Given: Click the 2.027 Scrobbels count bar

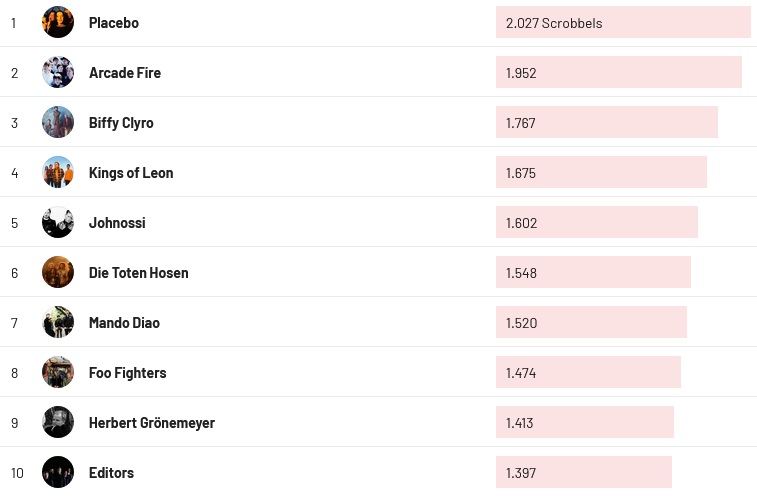Looking at the screenshot, I should [x=622, y=22].
